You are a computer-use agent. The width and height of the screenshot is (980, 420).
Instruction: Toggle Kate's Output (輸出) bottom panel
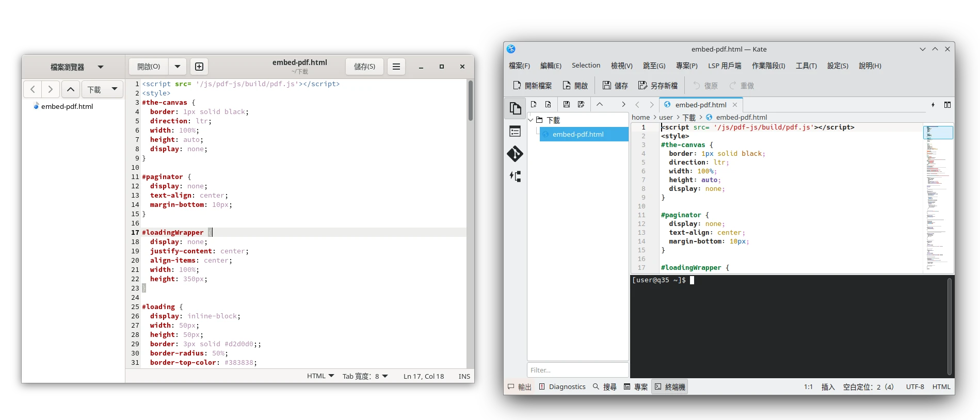click(520, 387)
